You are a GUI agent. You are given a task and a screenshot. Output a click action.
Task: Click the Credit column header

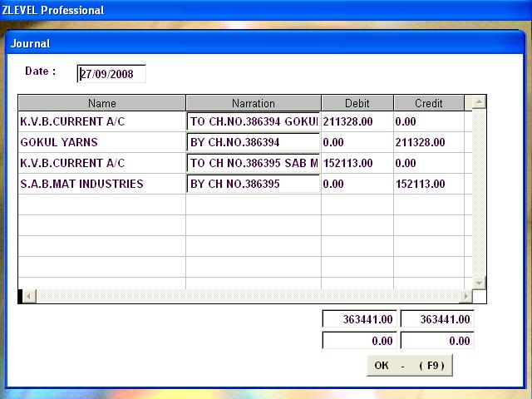click(429, 103)
